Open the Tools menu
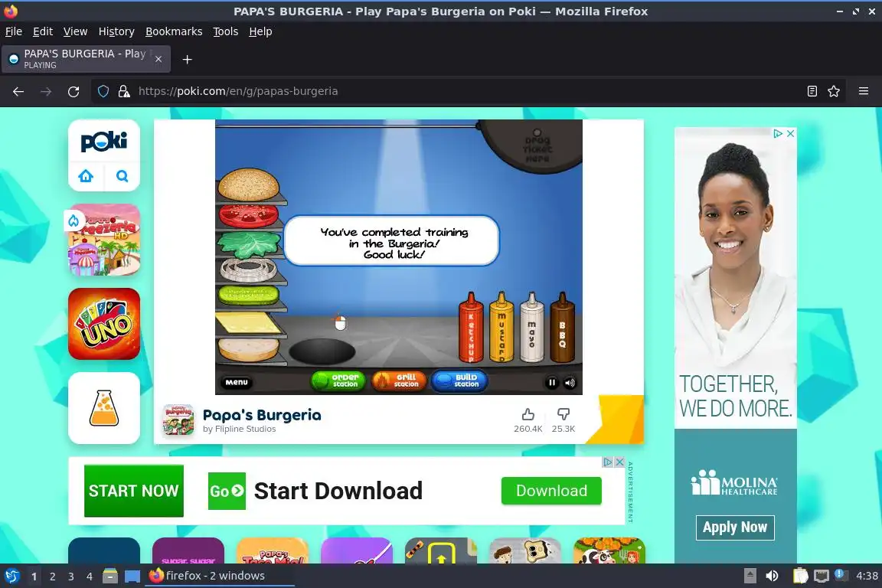This screenshot has width=882, height=588. point(226,31)
